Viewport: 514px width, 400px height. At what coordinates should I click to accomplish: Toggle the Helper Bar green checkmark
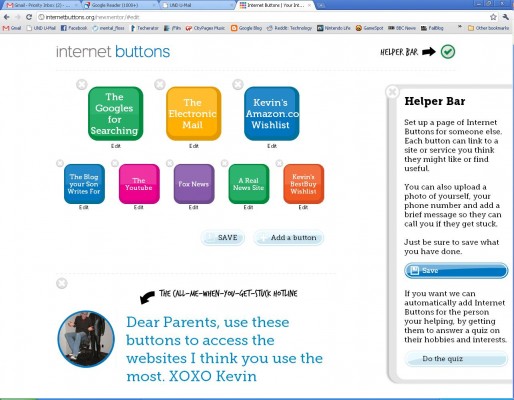pos(448,52)
